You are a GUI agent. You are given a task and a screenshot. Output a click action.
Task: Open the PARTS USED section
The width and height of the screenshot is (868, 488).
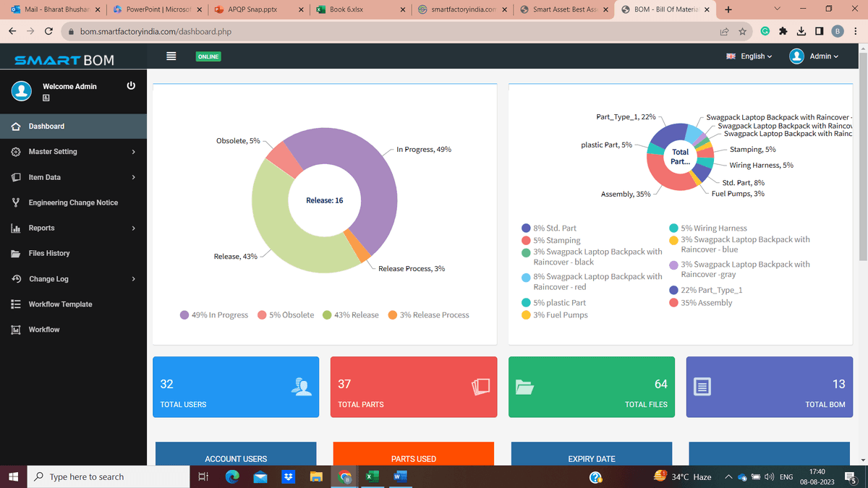[x=413, y=458]
